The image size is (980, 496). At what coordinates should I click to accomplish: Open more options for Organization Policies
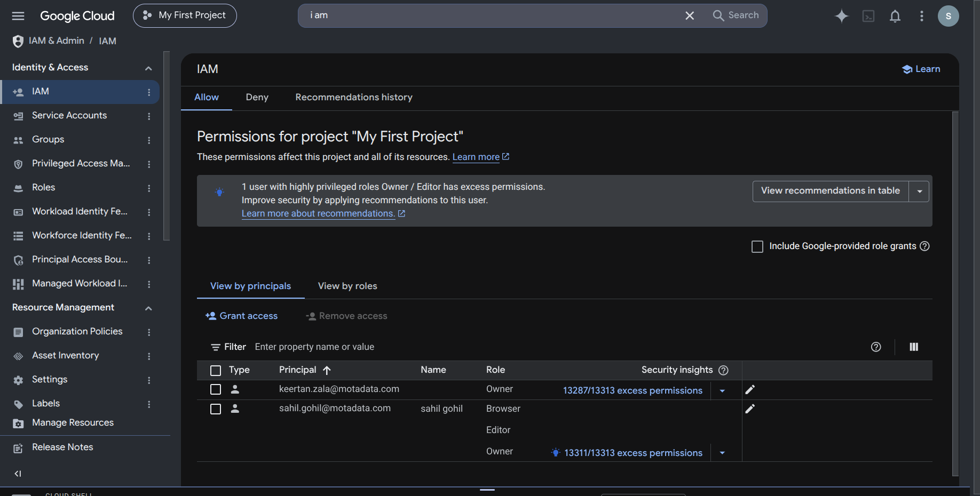coord(149,332)
